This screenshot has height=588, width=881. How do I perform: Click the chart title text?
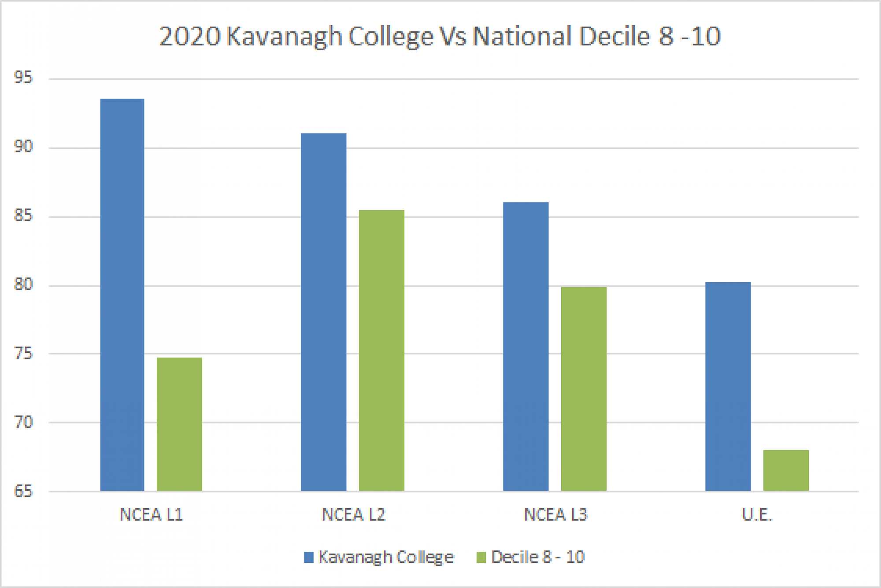click(440, 36)
